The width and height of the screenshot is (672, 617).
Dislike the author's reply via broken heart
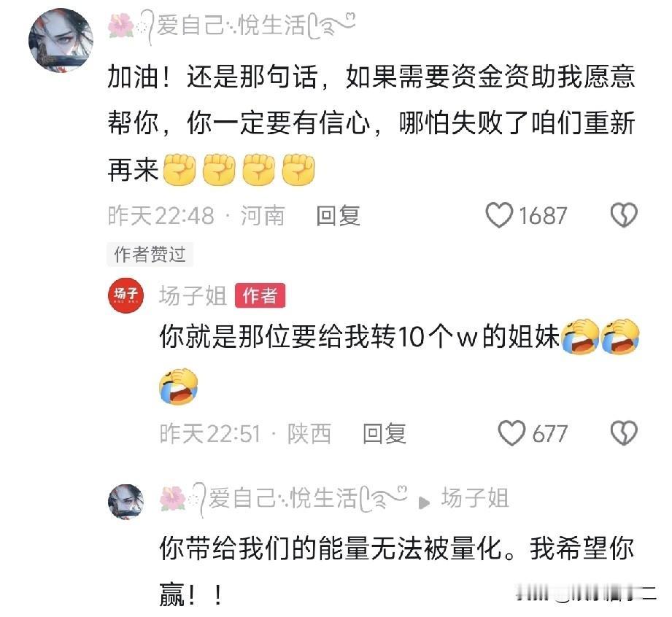tap(624, 433)
